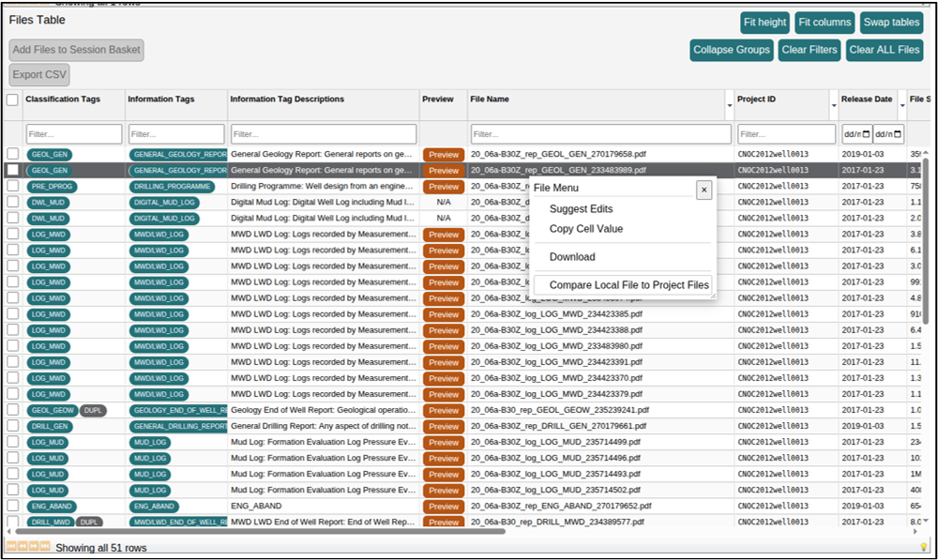Click the vertical scrollbar up arrow

pos(926,153)
